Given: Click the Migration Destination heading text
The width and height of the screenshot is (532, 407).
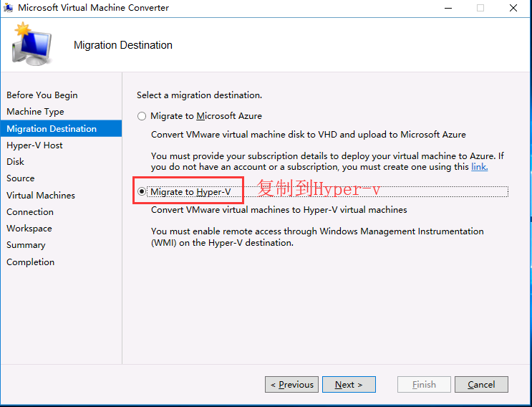Looking at the screenshot, I should (x=123, y=45).
